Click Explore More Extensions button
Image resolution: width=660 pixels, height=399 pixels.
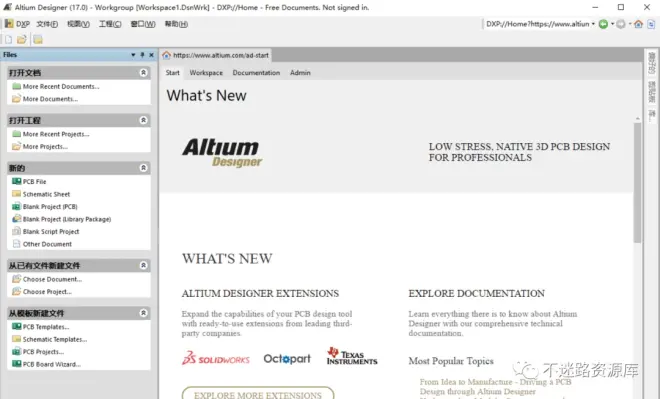tap(258, 394)
